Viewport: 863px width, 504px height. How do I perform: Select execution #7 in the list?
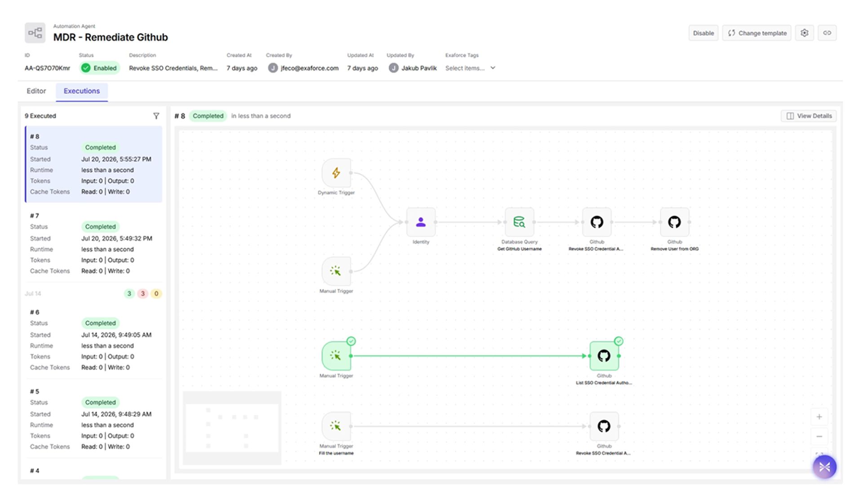coord(93,243)
